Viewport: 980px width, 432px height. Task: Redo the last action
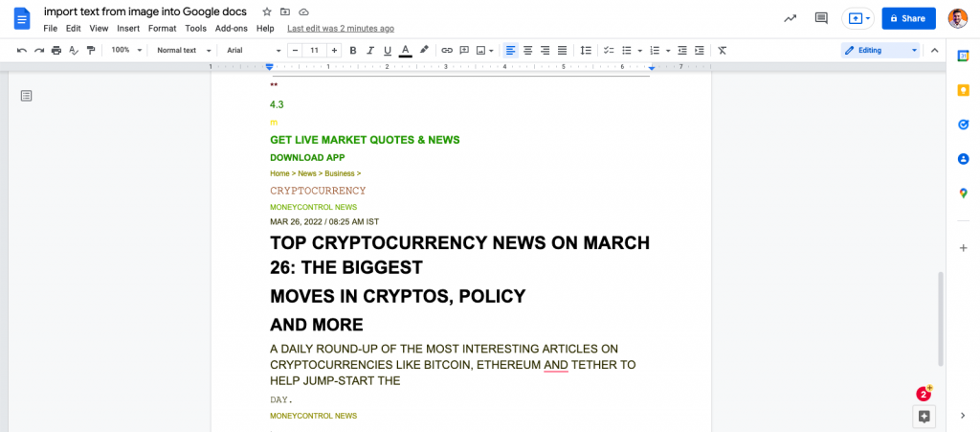click(38, 50)
